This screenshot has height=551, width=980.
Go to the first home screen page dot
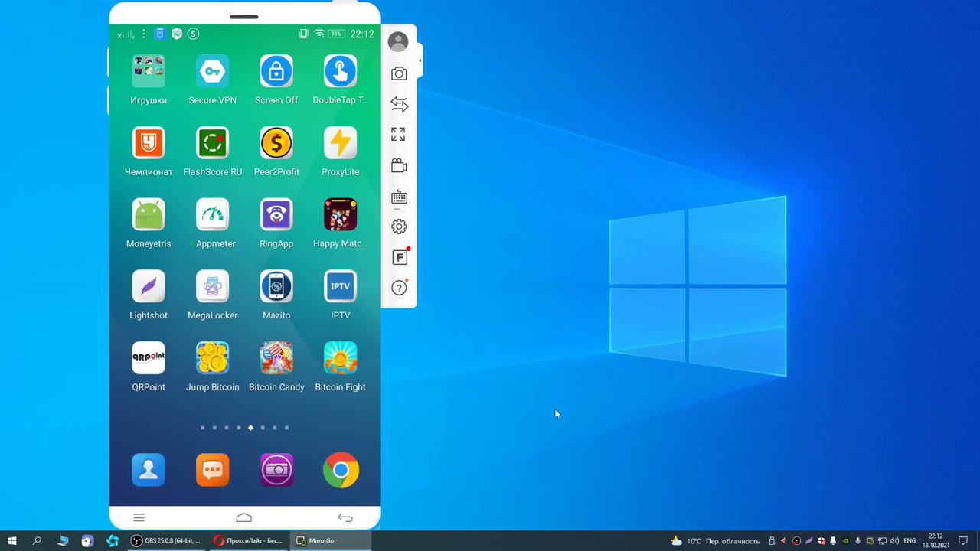tap(202, 428)
